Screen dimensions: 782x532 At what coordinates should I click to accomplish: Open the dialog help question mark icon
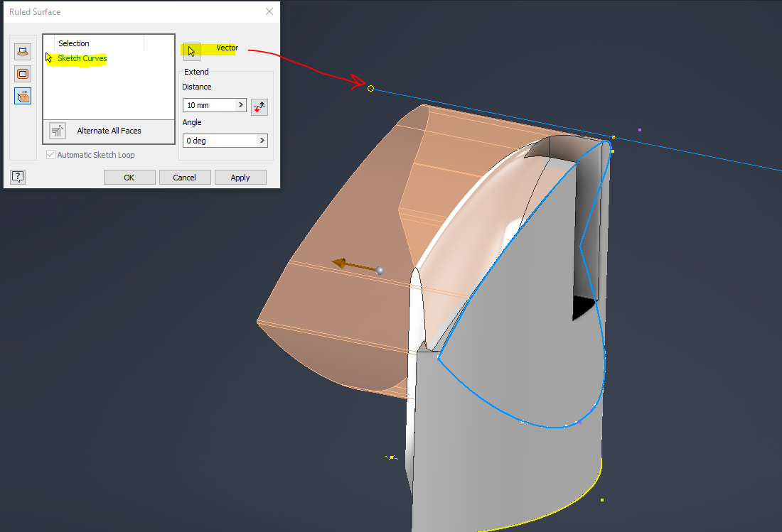coord(16,176)
